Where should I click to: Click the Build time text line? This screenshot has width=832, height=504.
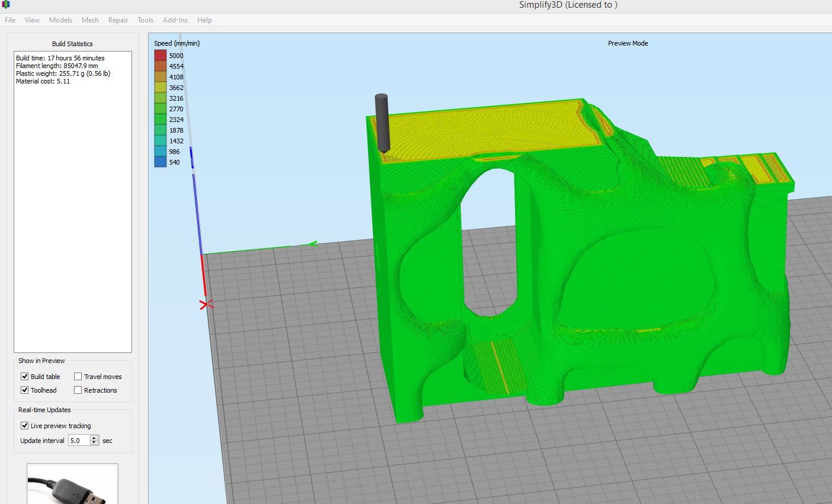coord(60,58)
